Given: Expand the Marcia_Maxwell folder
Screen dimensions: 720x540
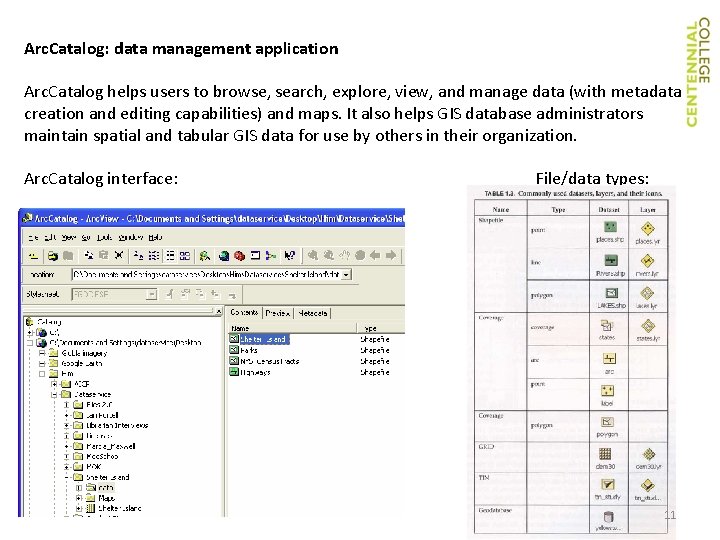Looking at the screenshot, I should (67, 446).
